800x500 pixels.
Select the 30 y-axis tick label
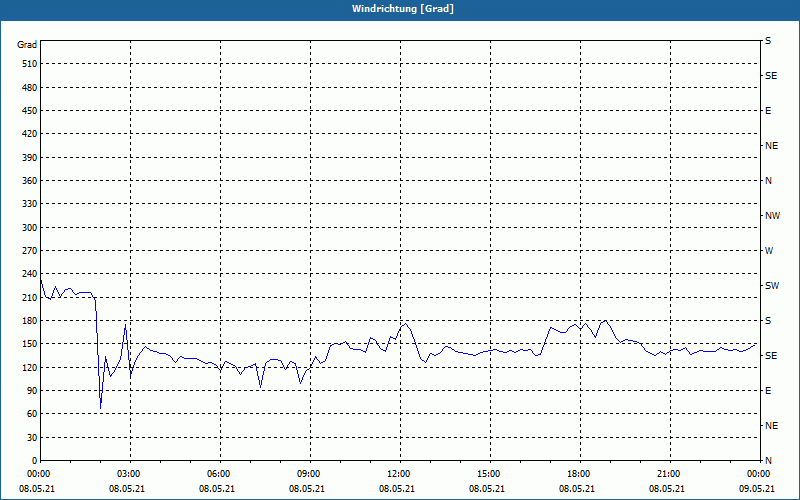click(32, 437)
